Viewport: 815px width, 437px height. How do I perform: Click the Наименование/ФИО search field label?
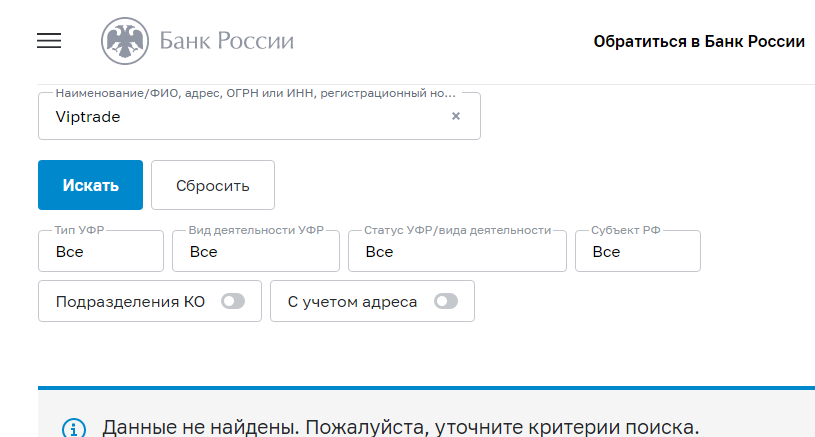click(x=255, y=93)
